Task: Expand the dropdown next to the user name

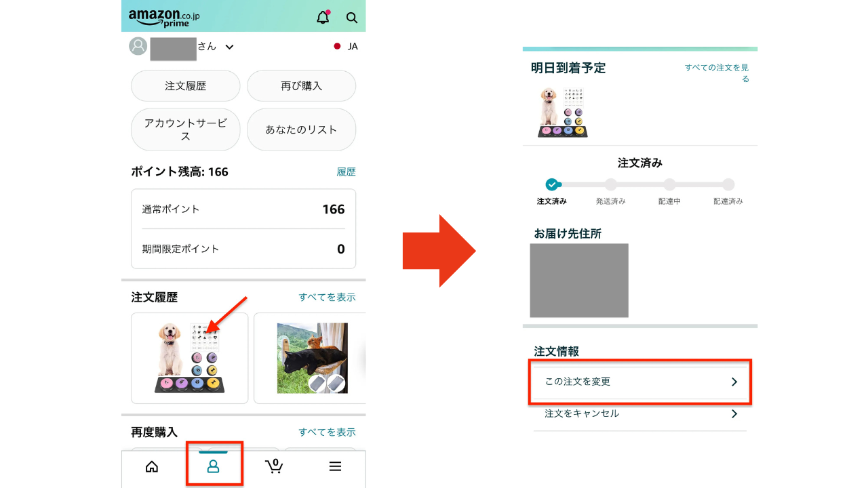Action: [229, 47]
